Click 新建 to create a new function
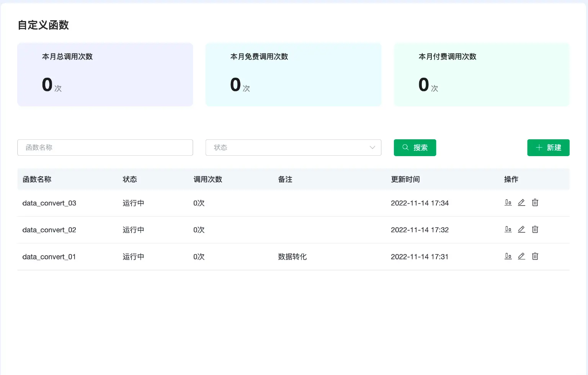Screen dimensions: 588x375 click(x=548, y=147)
